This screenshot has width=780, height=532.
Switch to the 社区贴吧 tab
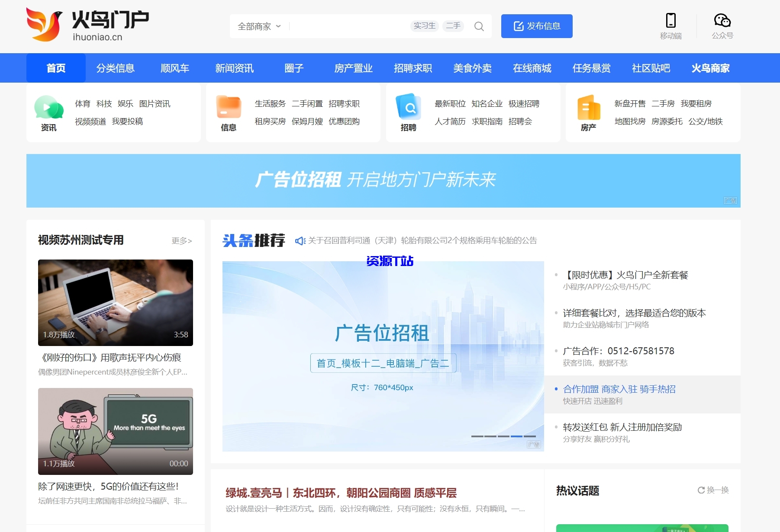coord(651,68)
